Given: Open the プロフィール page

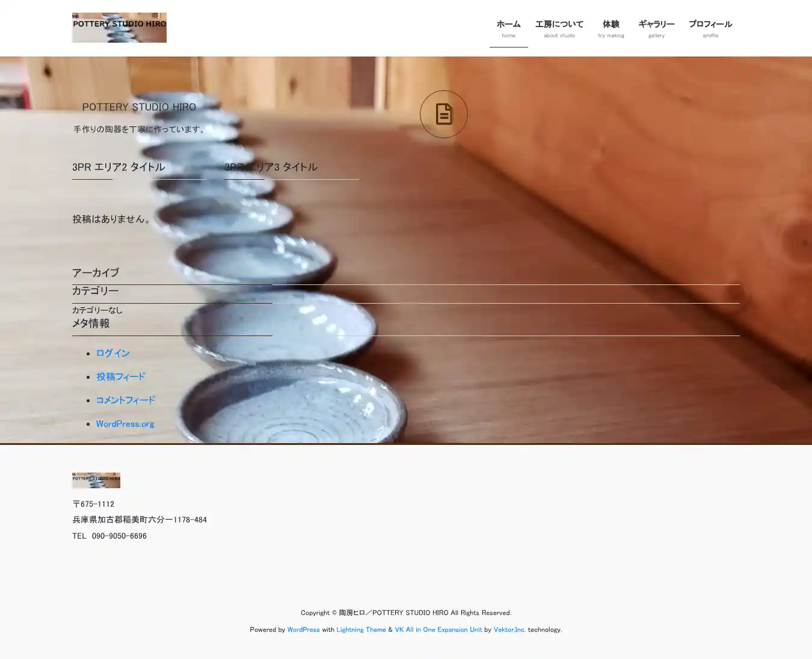Looking at the screenshot, I should coord(710,28).
